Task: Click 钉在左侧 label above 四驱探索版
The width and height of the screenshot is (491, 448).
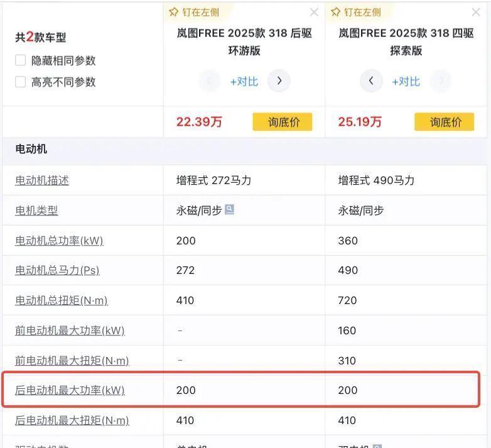Action: pyautogui.click(x=363, y=12)
